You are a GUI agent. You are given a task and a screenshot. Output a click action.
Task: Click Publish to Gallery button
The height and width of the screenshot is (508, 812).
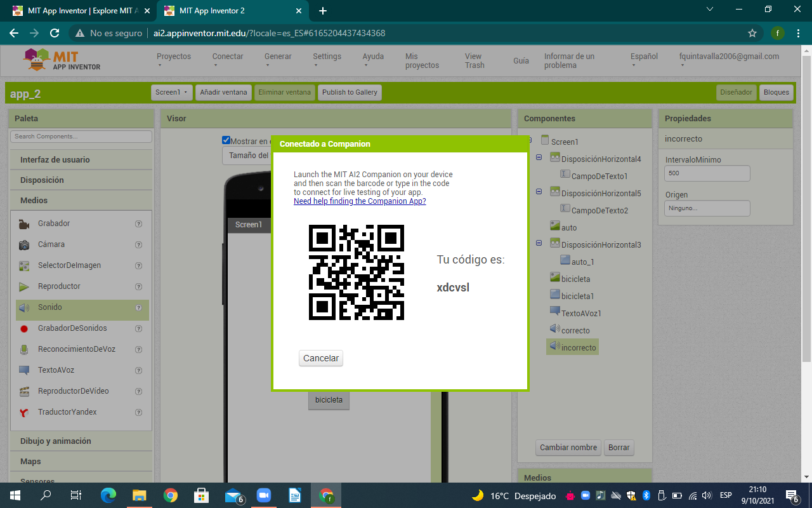350,93
